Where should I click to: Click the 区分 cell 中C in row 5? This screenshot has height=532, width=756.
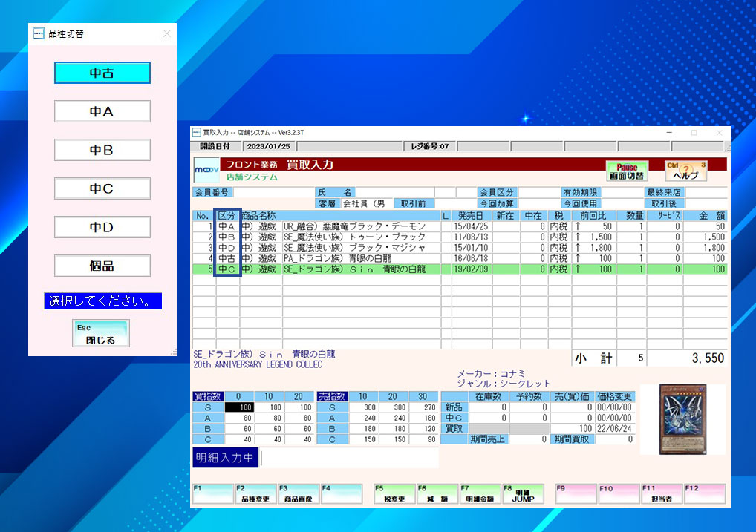tap(227, 269)
